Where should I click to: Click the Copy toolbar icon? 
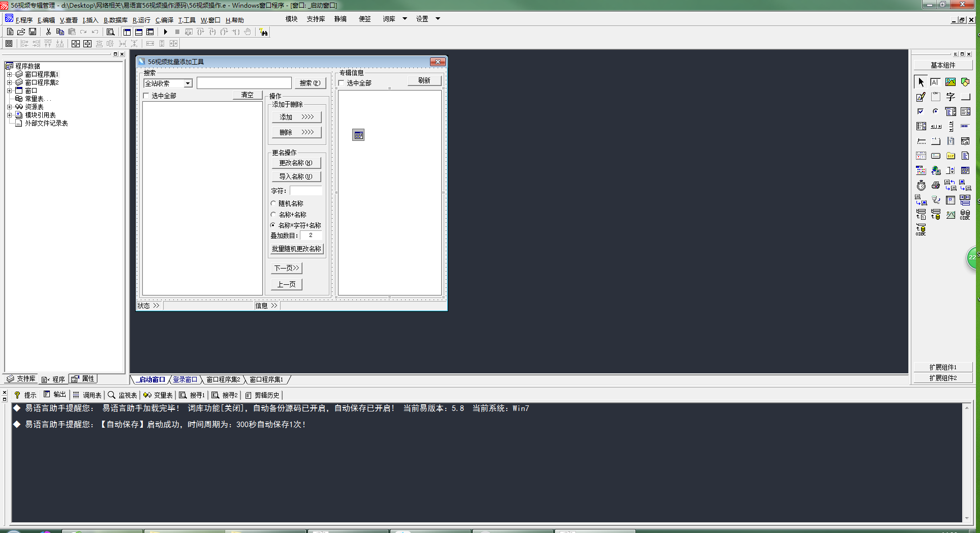click(x=60, y=32)
